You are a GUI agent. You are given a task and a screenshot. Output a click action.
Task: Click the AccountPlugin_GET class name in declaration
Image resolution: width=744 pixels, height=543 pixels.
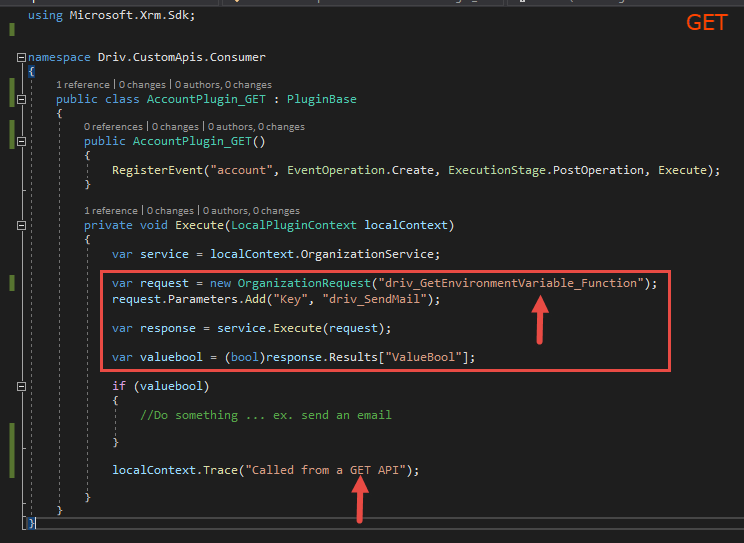[206, 99]
